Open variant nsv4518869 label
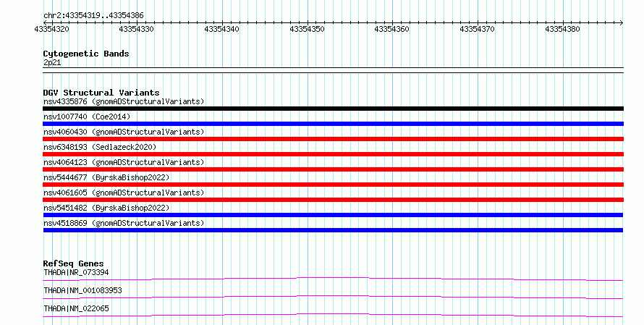644x325 pixels. tap(124, 223)
